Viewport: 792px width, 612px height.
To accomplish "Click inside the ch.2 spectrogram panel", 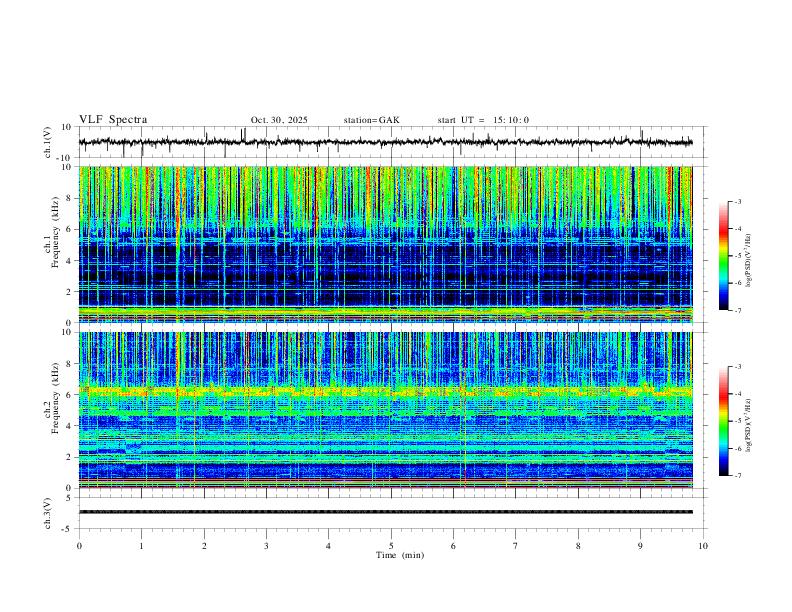I will [x=385, y=410].
